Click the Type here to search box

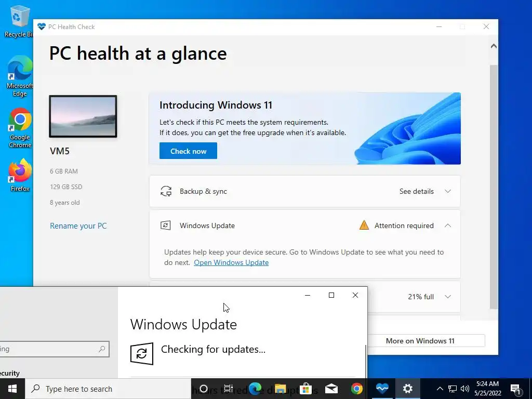pyautogui.click(x=108, y=389)
